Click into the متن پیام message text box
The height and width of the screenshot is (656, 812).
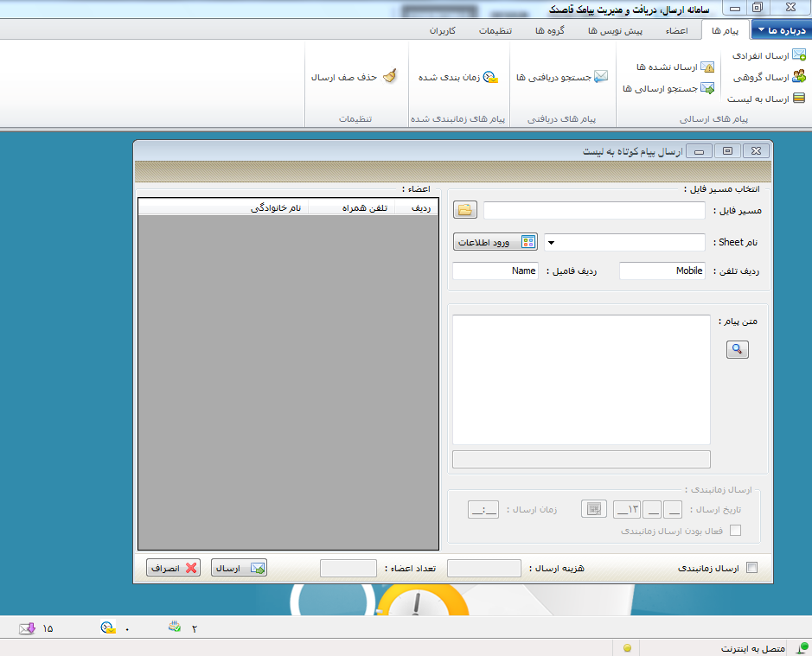(x=581, y=379)
